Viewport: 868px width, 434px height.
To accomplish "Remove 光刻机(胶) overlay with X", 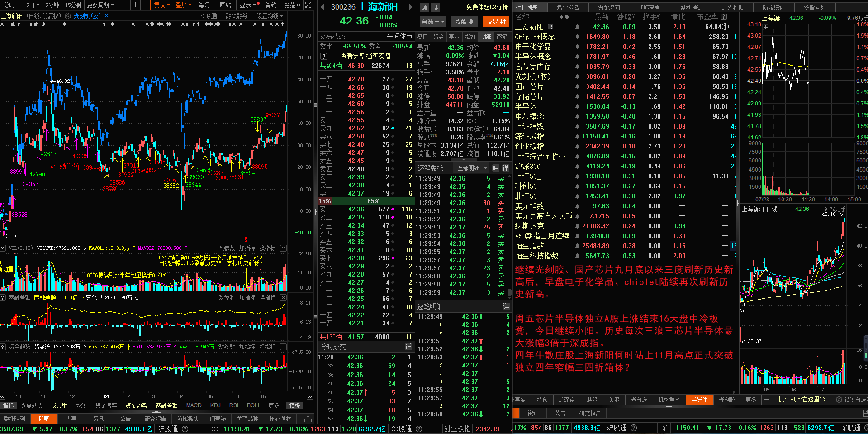I will pos(106,16).
